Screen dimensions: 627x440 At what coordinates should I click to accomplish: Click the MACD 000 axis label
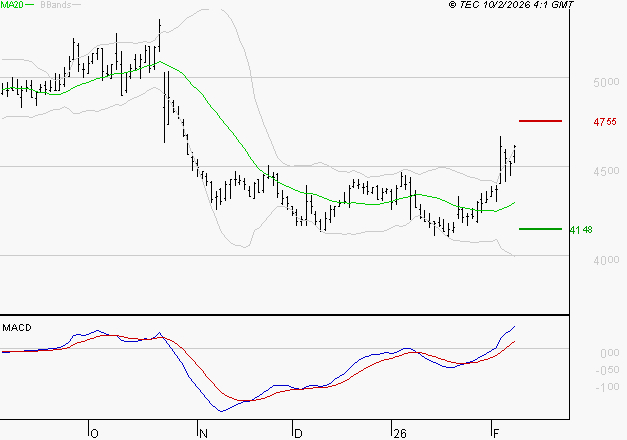pyautogui.click(x=610, y=353)
